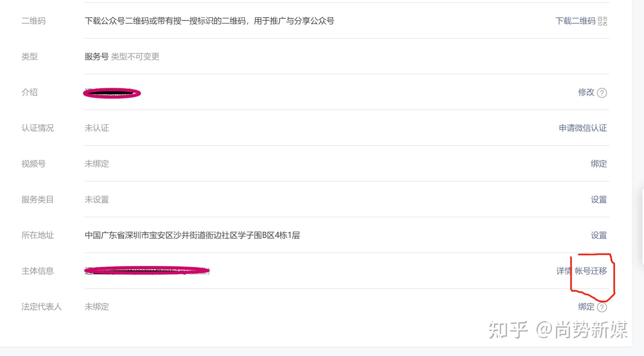644x356 pixels.
Task: Click 绑定 in the 视频号 row
Action: [599, 164]
